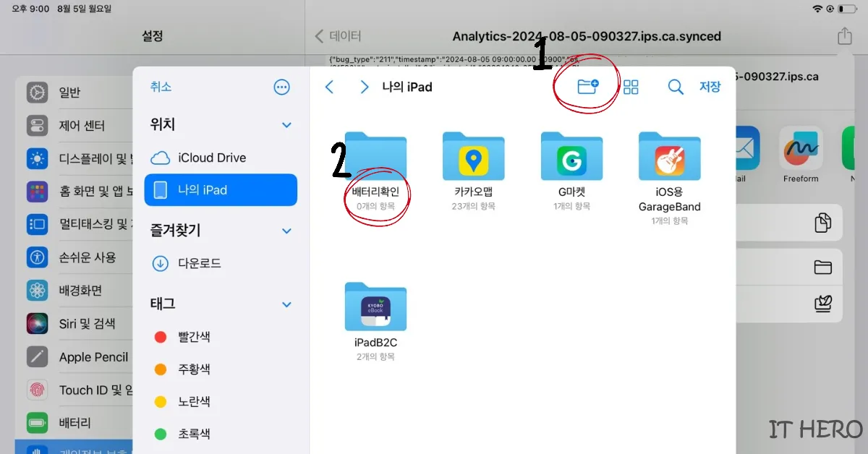The image size is (868, 454).
Task: Go back to 데이터 list
Action: pos(338,36)
